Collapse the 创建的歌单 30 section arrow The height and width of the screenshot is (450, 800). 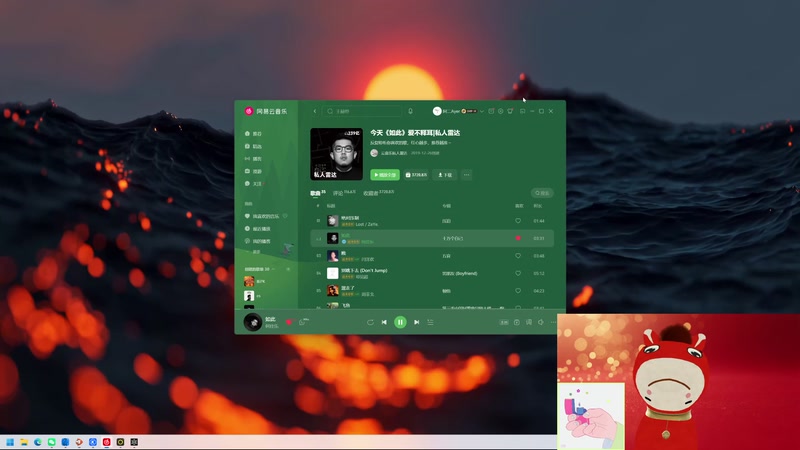pyautogui.click(x=274, y=269)
